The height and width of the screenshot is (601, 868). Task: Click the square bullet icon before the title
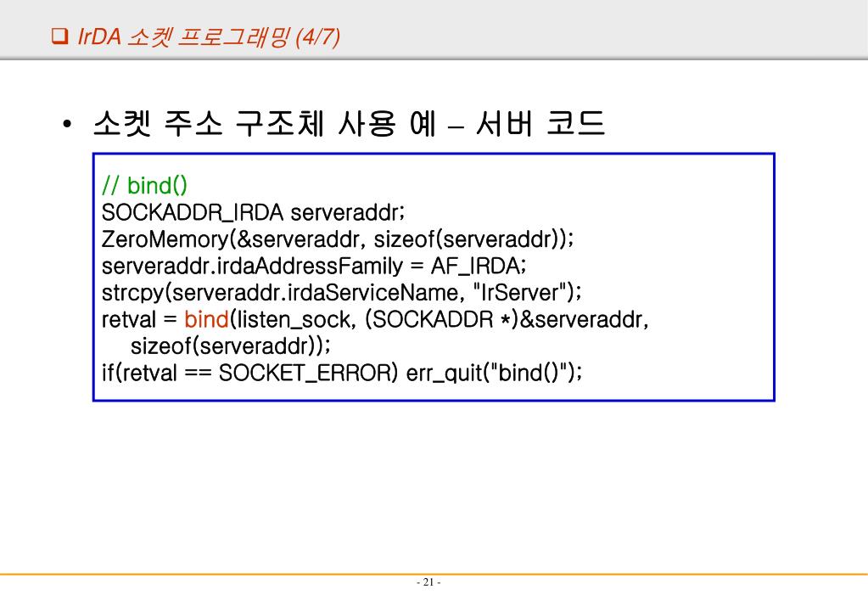click(x=59, y=37)
